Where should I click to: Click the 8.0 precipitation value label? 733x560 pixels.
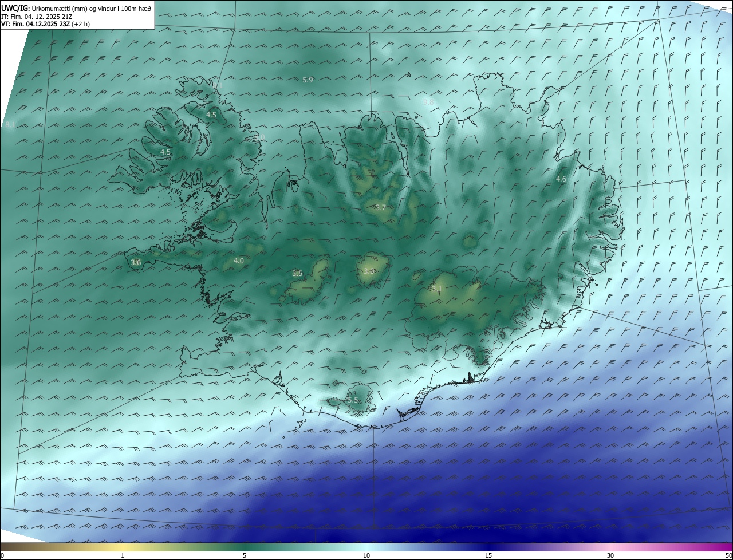coord(259,137)
